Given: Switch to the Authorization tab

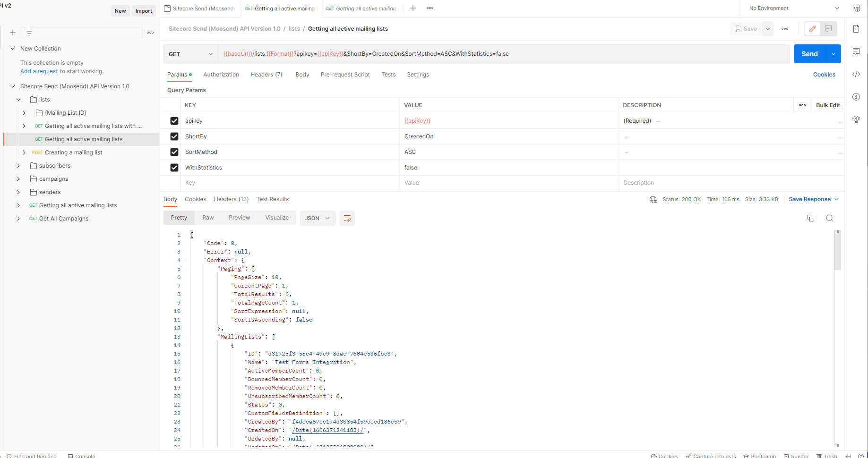Looking at the screenshot, I should pos(221,75).
